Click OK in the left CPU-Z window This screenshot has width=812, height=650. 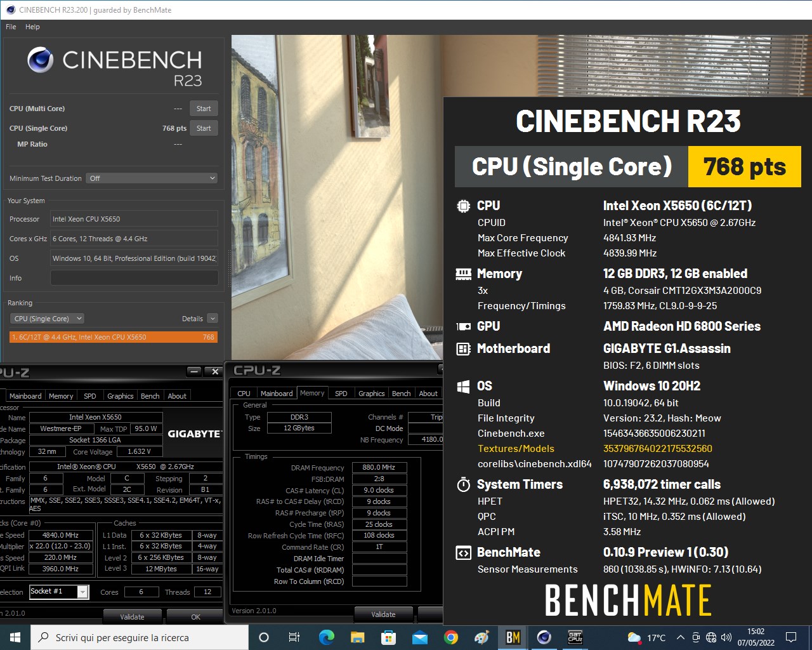click(195, 616)
